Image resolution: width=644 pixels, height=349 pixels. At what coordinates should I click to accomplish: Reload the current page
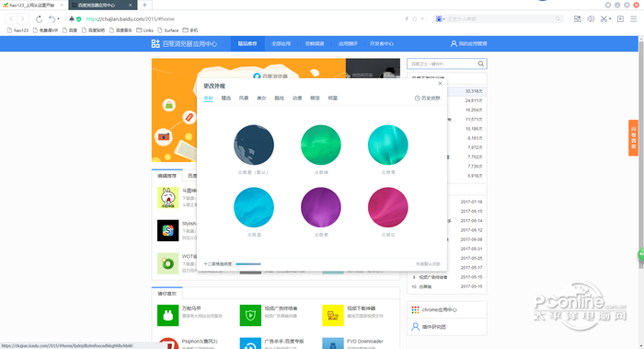click(x=39, y=19)
